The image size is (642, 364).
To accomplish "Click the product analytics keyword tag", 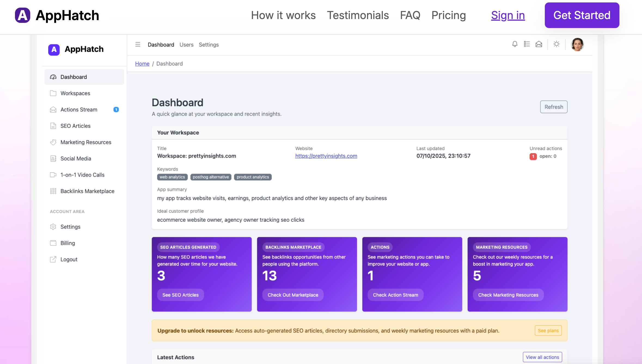I will tap(252, 177).
